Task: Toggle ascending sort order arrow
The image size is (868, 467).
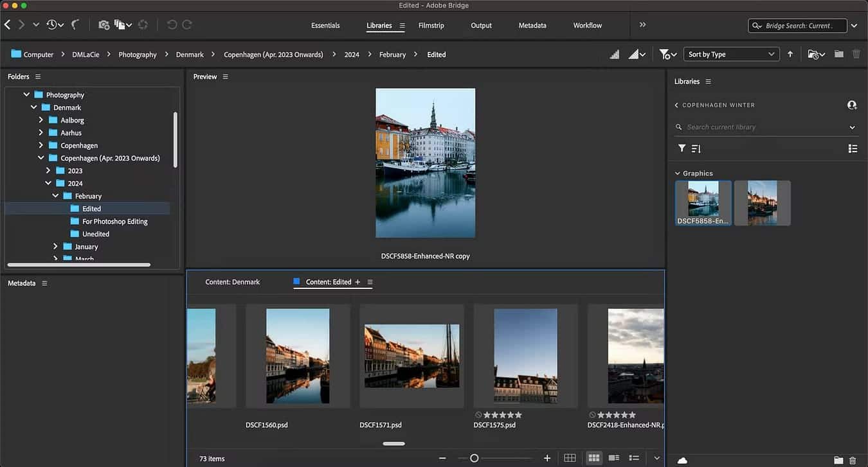Action: pos(790,54)
